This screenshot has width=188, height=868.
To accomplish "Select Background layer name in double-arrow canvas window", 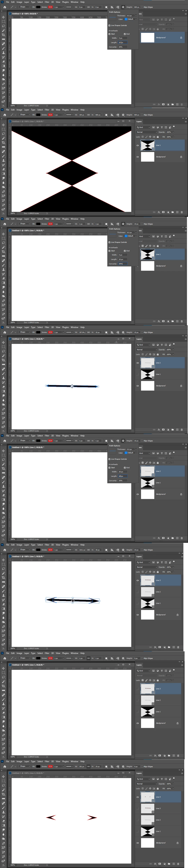I will pyautogui.click(x=160, y=615).
